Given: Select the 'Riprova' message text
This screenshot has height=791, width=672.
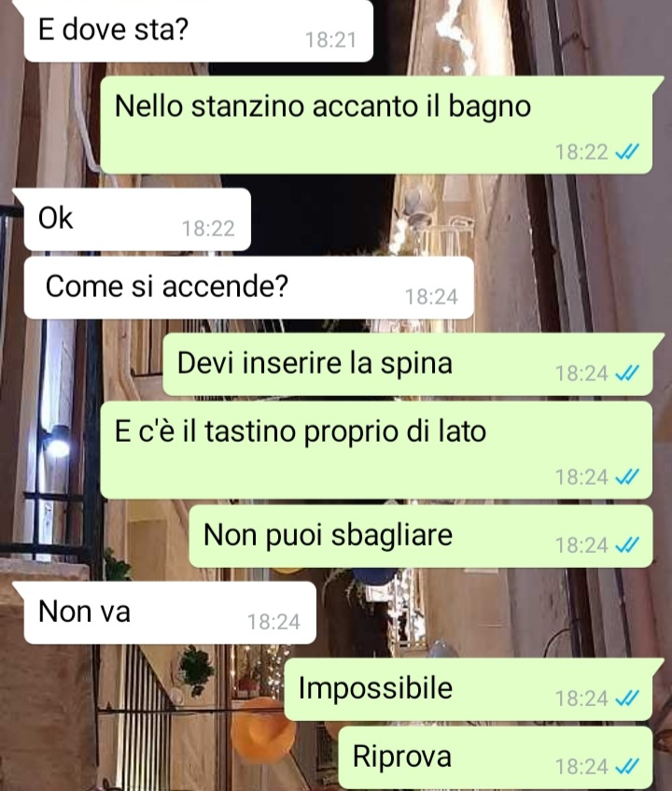Looking at the screenshot, I should tap(401, 756).
